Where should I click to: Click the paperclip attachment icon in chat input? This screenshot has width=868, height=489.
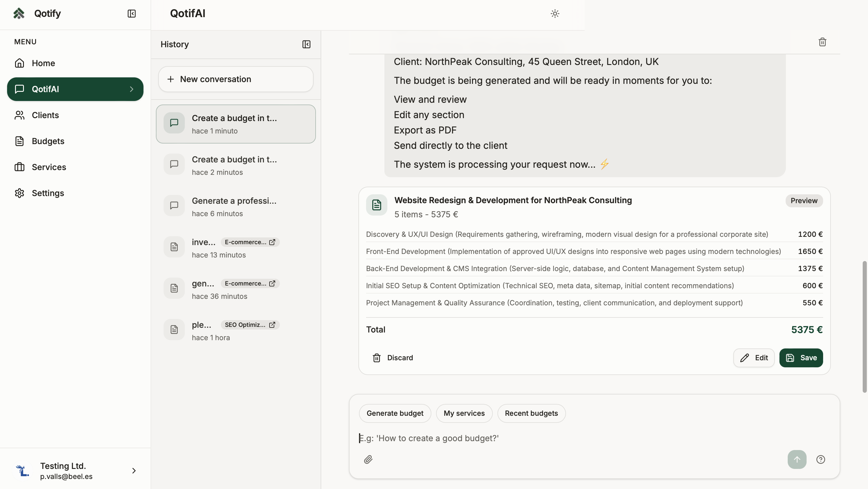pos(368,459)
